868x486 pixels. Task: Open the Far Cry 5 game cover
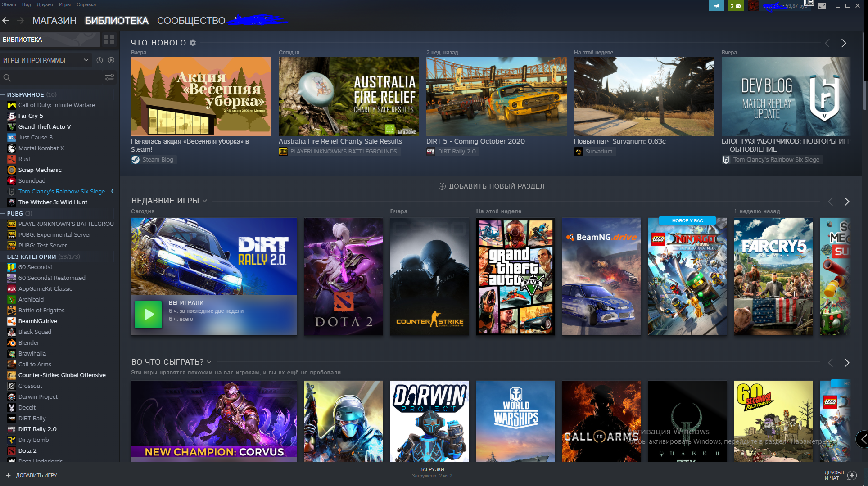(773, 277)
